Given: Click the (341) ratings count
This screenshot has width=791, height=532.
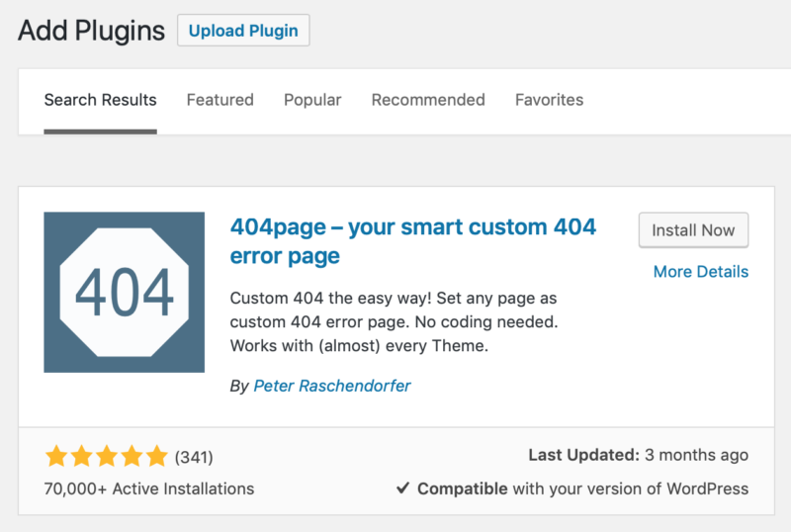Looking at the screenshot, I should 194,457.
